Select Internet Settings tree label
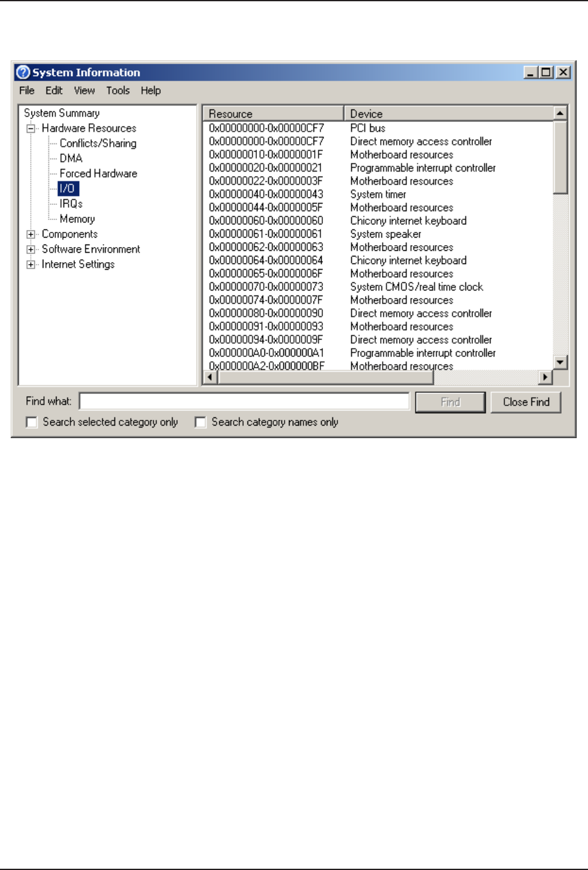Image resolution: width=588 pixels, height=870 pixels. pos(78,265)
